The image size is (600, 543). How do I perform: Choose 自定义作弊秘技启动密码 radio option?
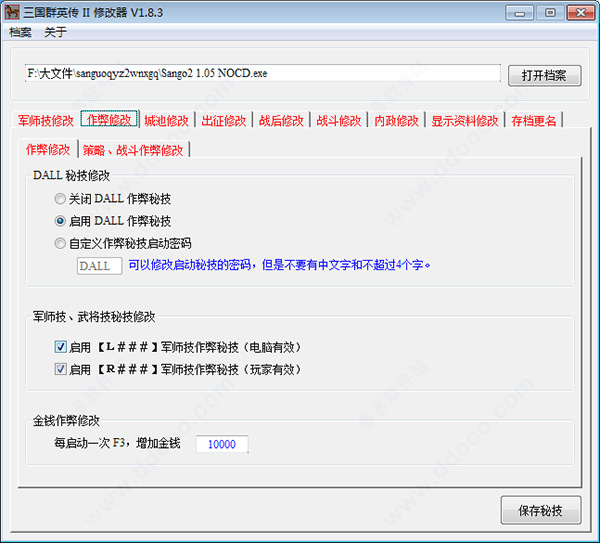[x=123, y=243]
